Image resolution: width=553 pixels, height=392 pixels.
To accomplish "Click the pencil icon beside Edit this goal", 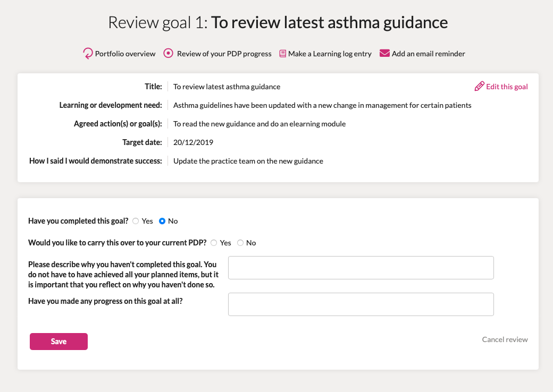I will point(479,86).
